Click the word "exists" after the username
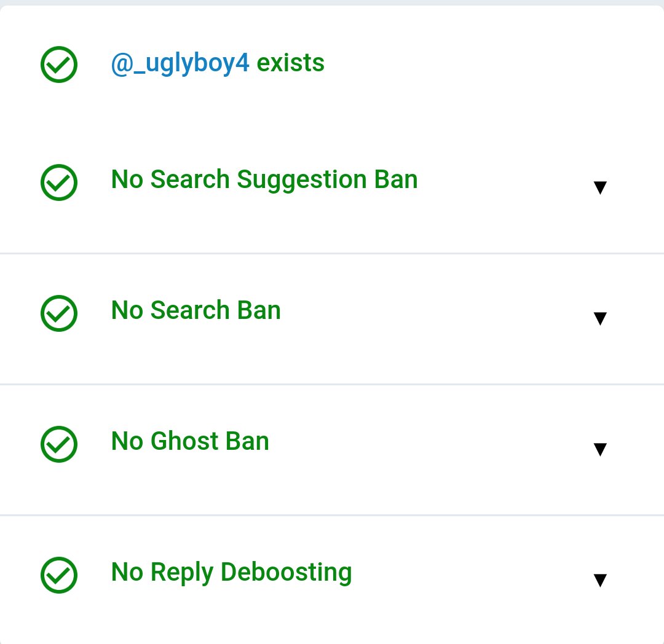This screenshot has width=664, height=644. [x=290, y=63]
